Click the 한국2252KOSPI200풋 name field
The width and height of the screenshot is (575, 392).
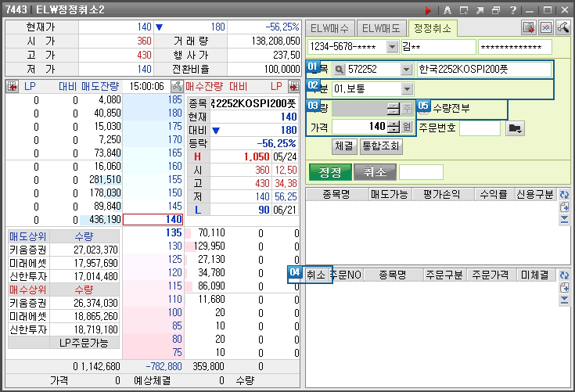484,70
